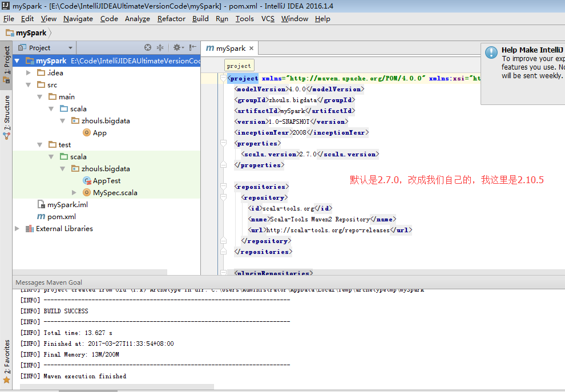Click the collapse all icon in Project panel
565x392 pixels.
160,47
